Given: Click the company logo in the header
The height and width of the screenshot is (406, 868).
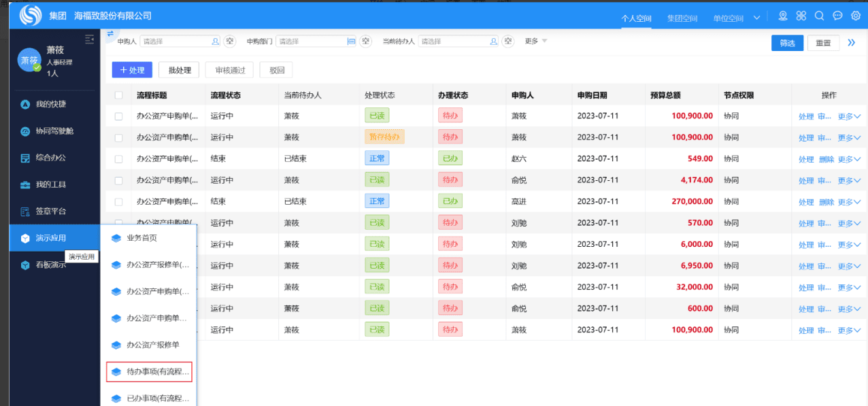Looking at the screenshot, I should 30,15.
